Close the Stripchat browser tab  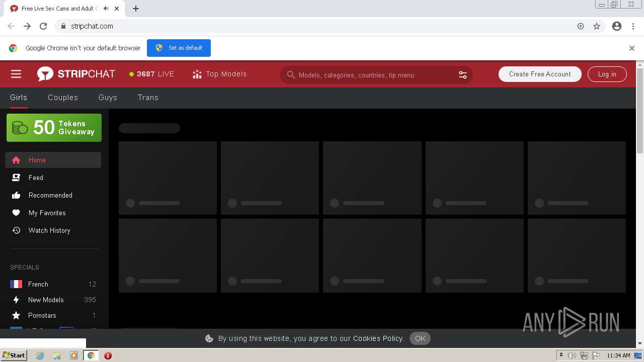[117, 9]
